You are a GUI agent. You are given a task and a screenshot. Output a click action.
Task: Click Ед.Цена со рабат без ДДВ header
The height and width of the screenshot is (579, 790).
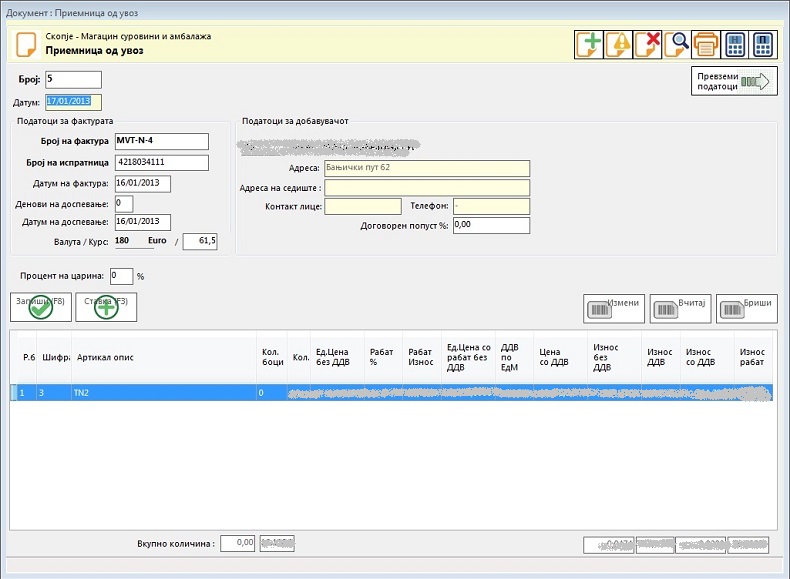(469, 357)
